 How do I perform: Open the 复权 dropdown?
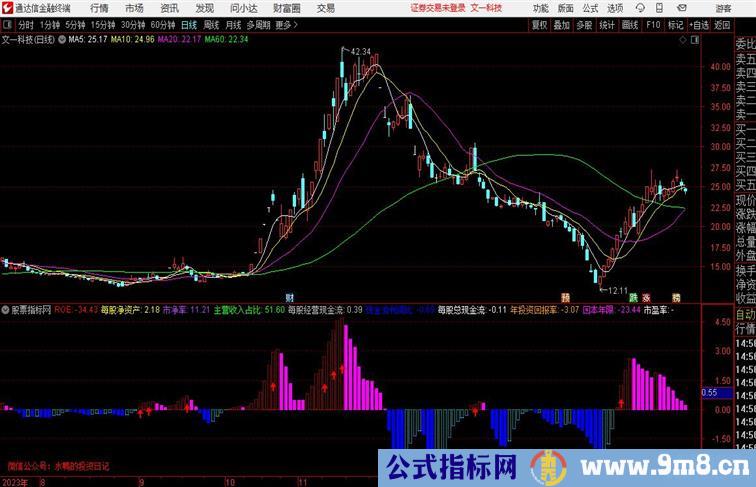pos(539,25)
